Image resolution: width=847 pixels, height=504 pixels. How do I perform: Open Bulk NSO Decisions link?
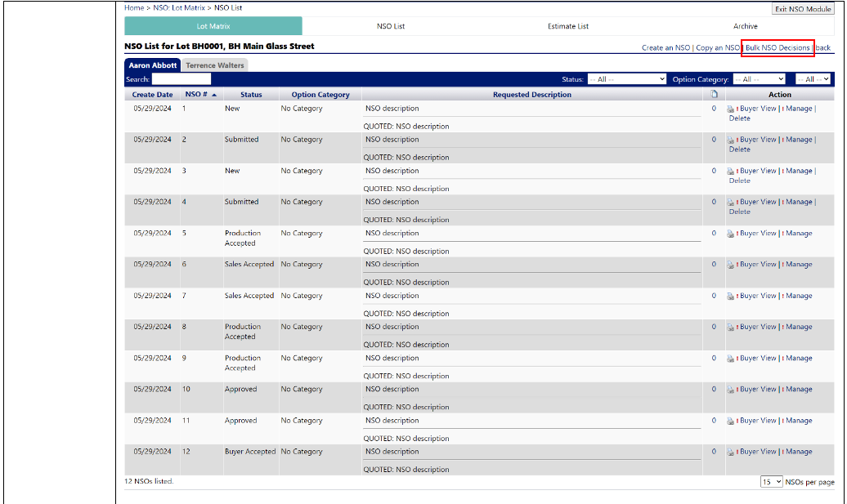778,47
